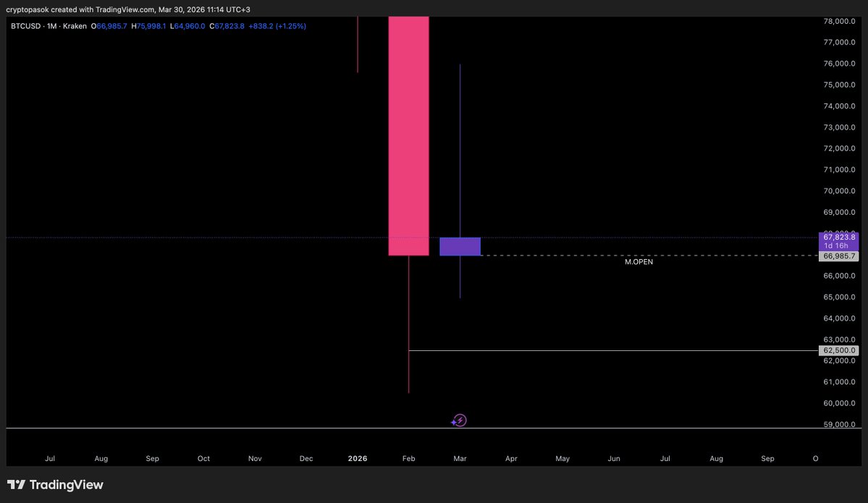Click the 2026 label on time axis

pos(358,458)
